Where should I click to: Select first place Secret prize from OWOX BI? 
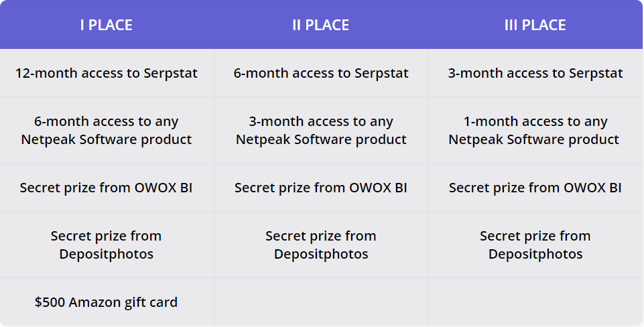pyautogui.click(x=107, y=188)
